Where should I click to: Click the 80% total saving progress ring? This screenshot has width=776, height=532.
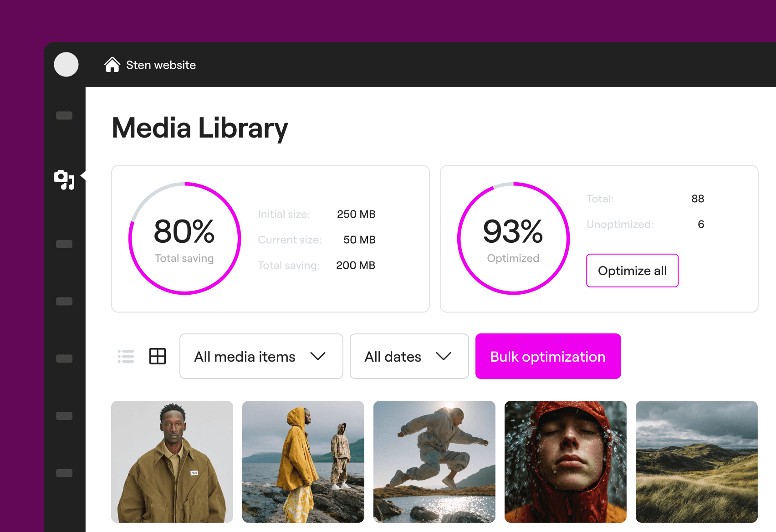coord(184,238)
